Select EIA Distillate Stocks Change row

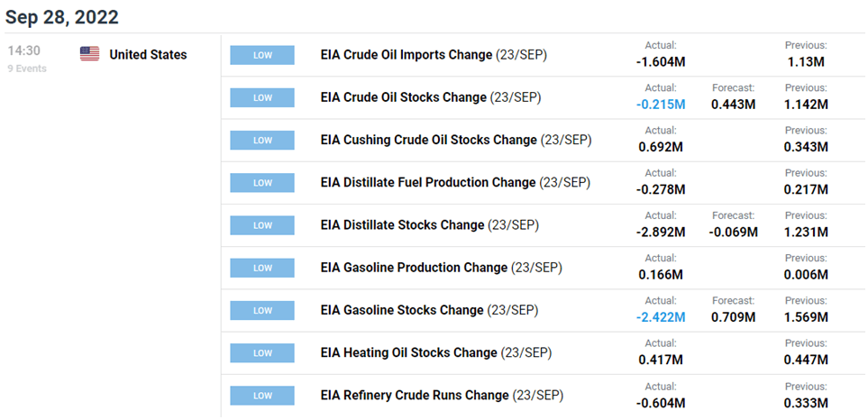[429, 225]
